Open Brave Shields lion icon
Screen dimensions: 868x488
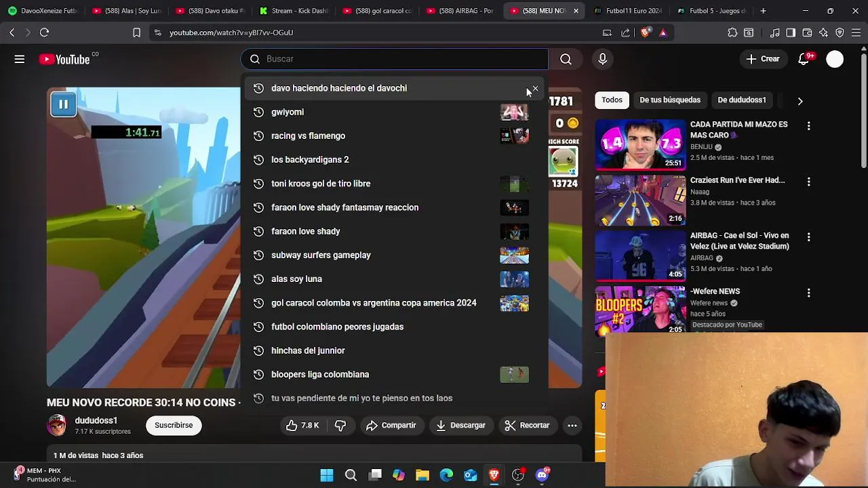point(646,33)
